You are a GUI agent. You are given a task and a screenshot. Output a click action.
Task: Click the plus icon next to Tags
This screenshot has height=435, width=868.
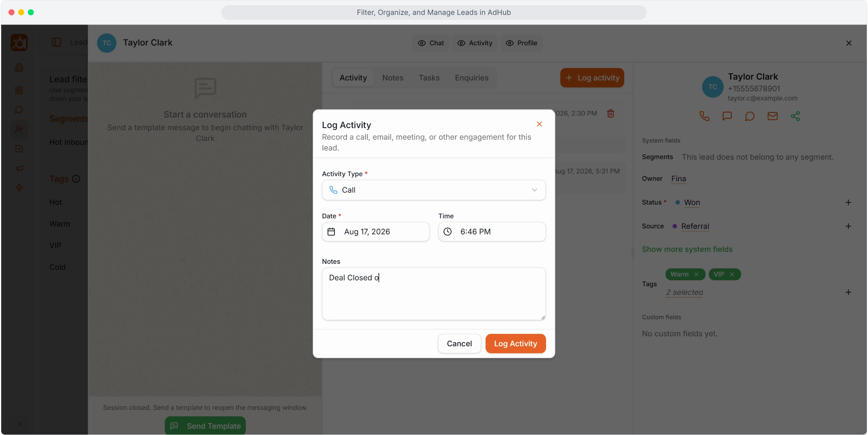(x=848, y=292)
